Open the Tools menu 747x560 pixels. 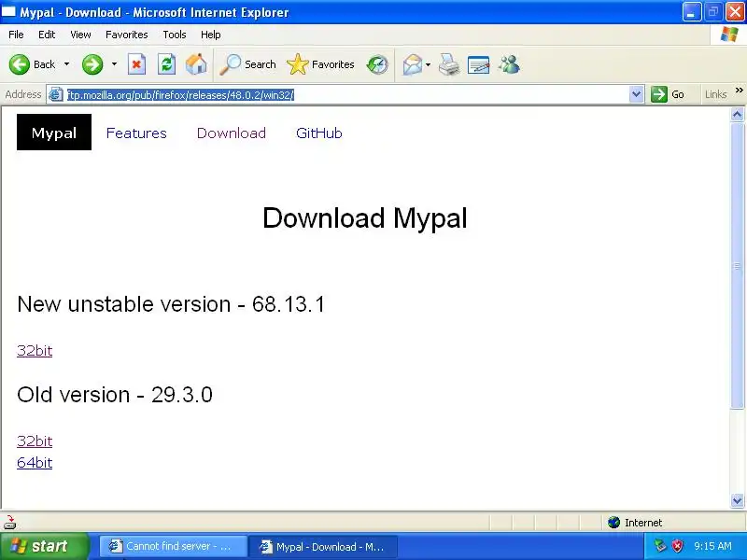coord(175,35)
